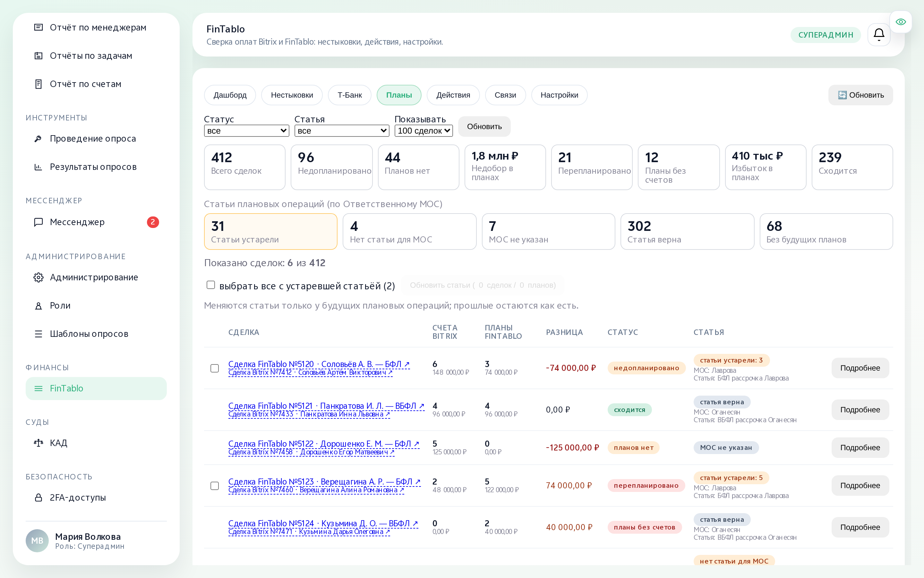Image resolution: width=924 pixels, height=578 pixels.
Task: Click the 2FA padlock icon
Action: (38, 497)
